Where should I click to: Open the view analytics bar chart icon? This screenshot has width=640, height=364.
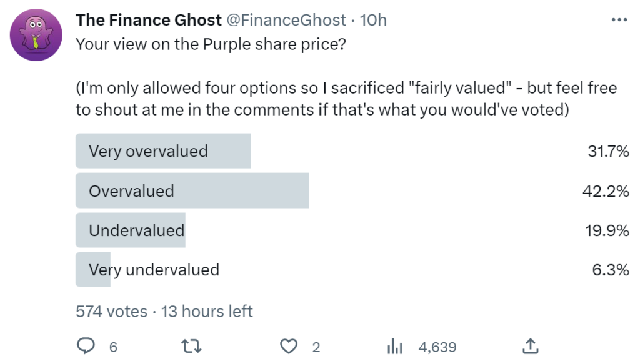coord(394,346)
